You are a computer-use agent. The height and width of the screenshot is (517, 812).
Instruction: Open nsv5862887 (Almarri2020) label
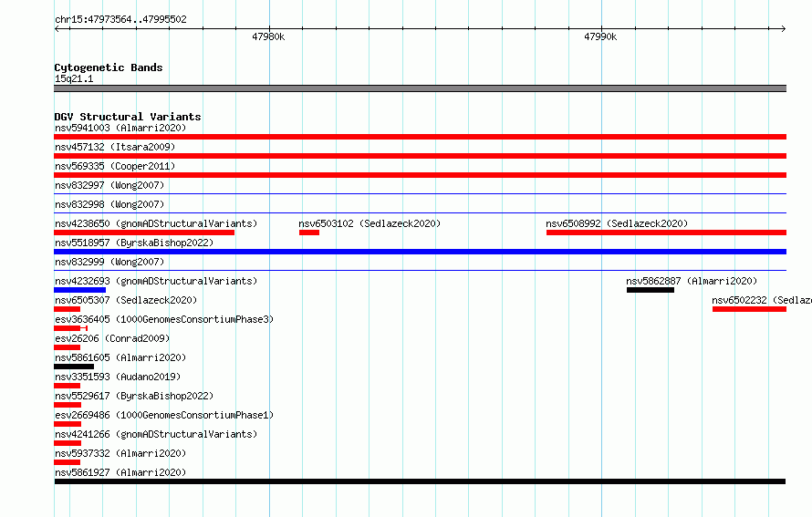692,281
